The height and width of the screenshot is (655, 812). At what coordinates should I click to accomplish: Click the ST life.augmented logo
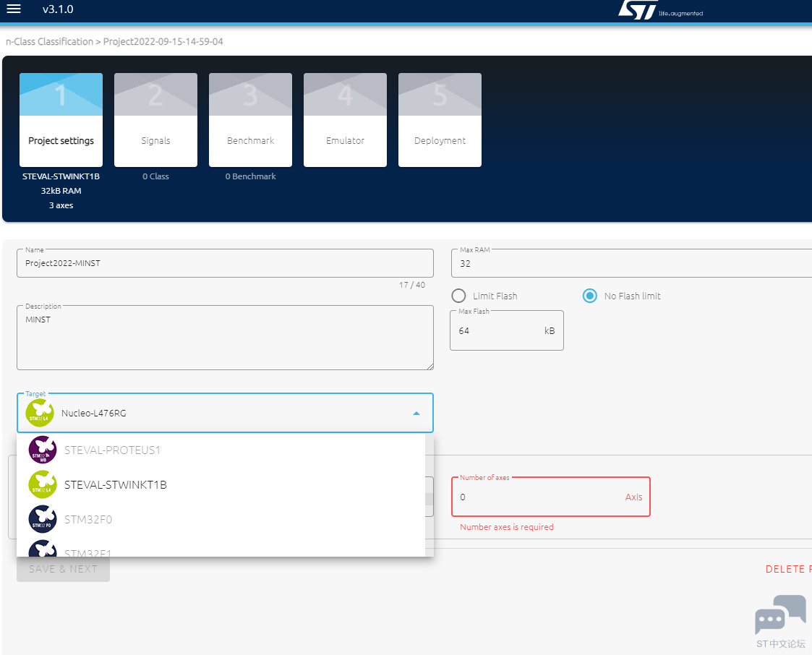tap(660, 9)
